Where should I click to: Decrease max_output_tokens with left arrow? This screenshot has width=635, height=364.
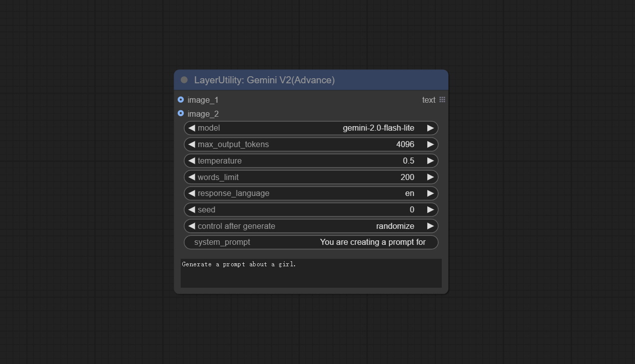point(192,145)
